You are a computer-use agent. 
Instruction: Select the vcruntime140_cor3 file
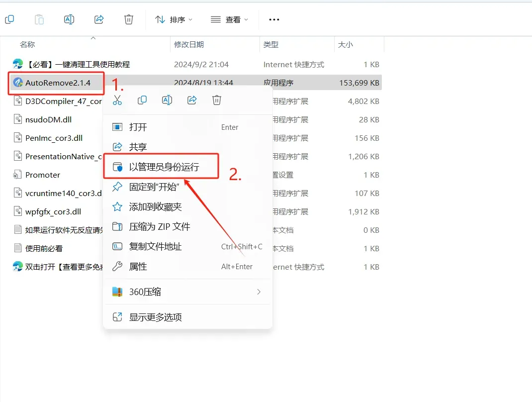(x=64, y=193)
